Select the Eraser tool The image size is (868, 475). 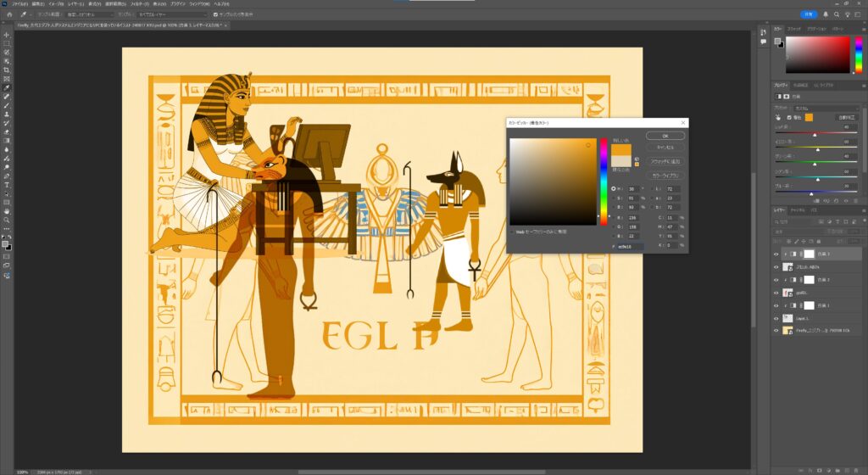(6, 131)
